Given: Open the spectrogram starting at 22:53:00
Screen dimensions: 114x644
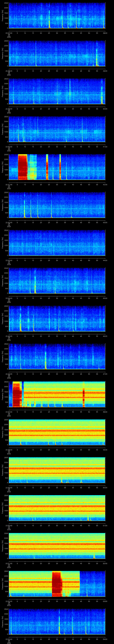Looking at the screenshot, I should pos(57,622).
